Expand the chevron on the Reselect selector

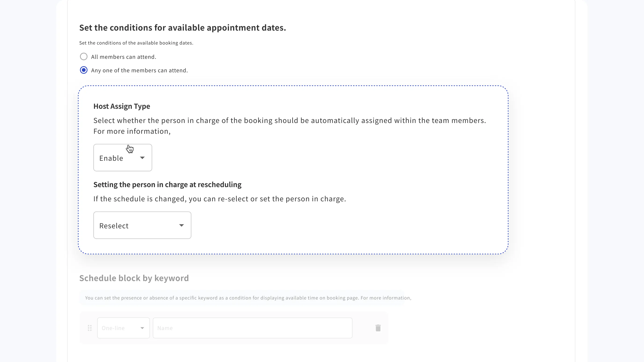point(182,225)
